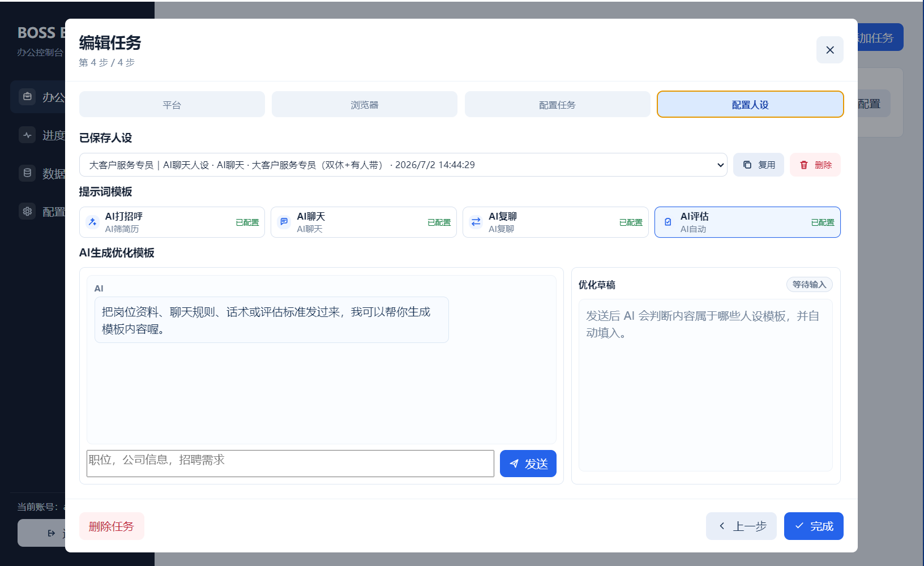Click the AI评估 clipboard check icon

coord(668,222)
